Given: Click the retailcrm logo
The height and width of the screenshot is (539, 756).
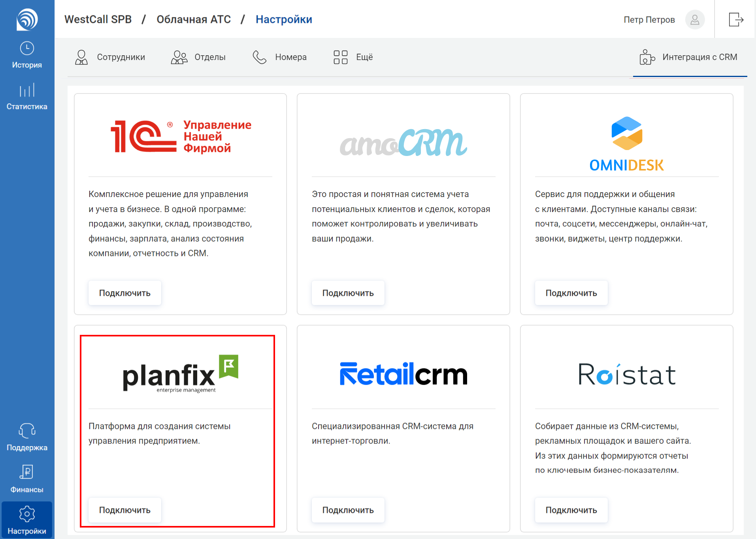Looking at the screenshot, I should pyautogui.click(x=403, y=374).
